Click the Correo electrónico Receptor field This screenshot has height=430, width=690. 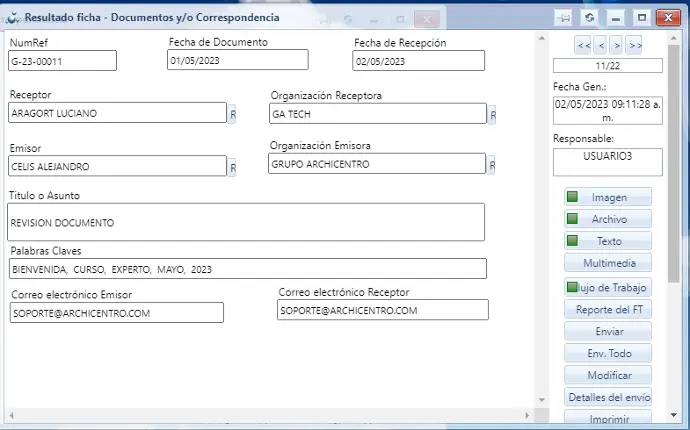click(x=383, y=309)
